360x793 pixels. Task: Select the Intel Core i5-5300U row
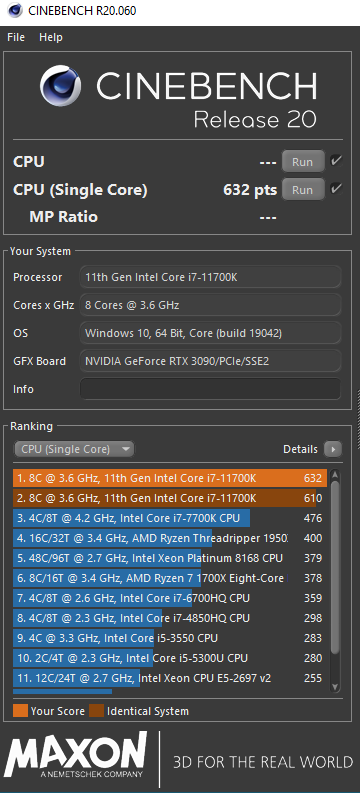tap(170, 658)
